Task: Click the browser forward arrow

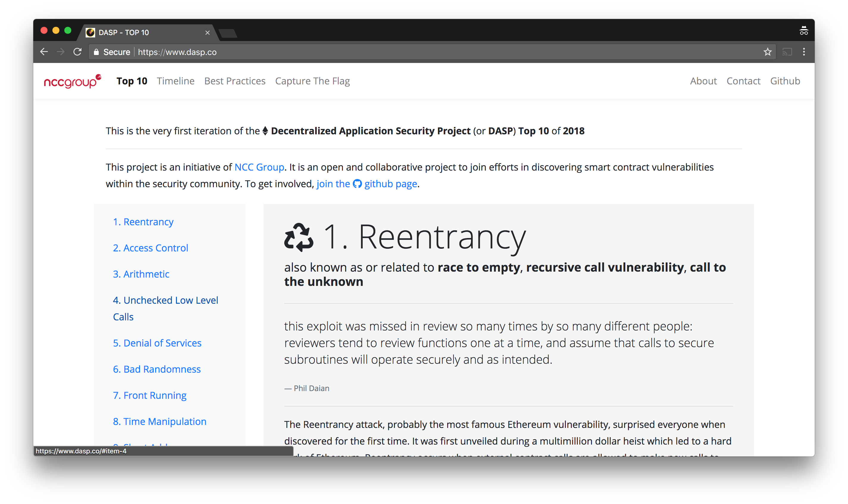Action: pyautogui.click(x=60, y=52)
